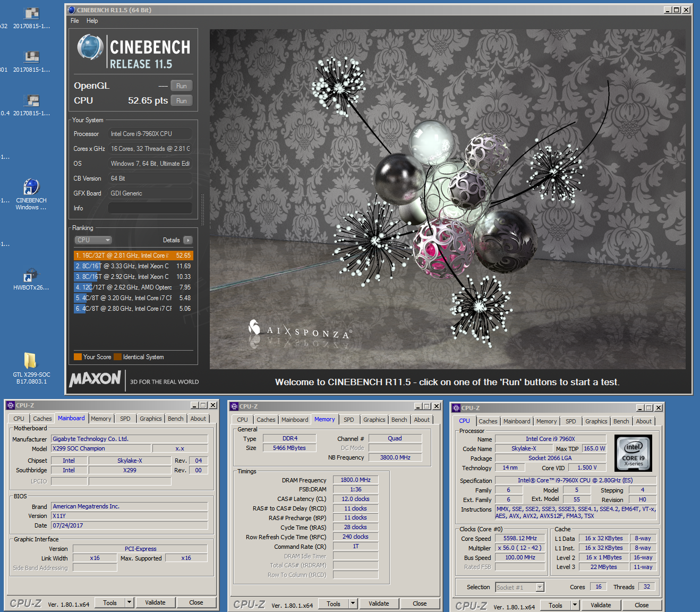Click the panel splitter handle beside system info

coord(202,210)
